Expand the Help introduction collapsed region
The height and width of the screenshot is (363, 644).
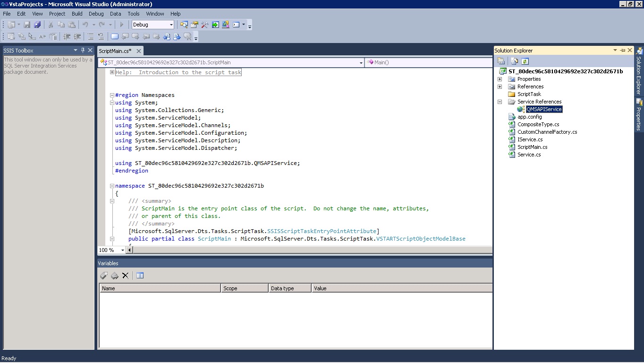point(112,72)
